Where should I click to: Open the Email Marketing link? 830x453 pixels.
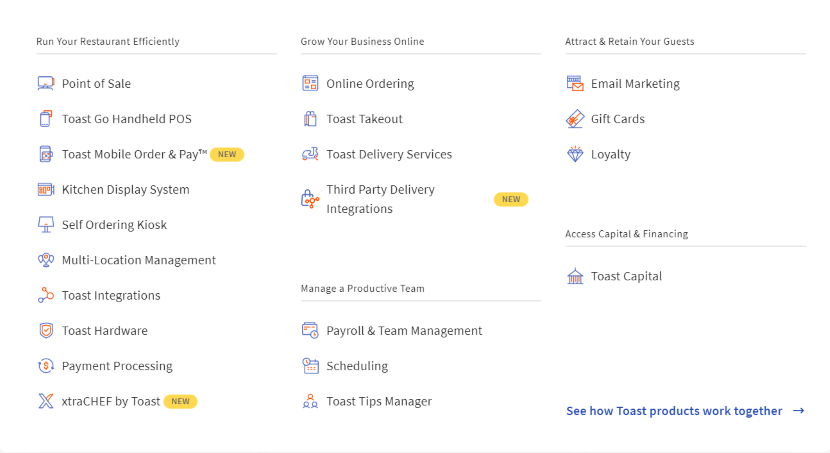635,84
